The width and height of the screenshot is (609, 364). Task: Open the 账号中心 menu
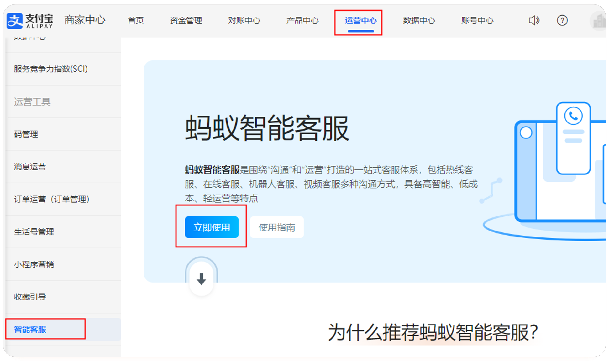[477, 21]
